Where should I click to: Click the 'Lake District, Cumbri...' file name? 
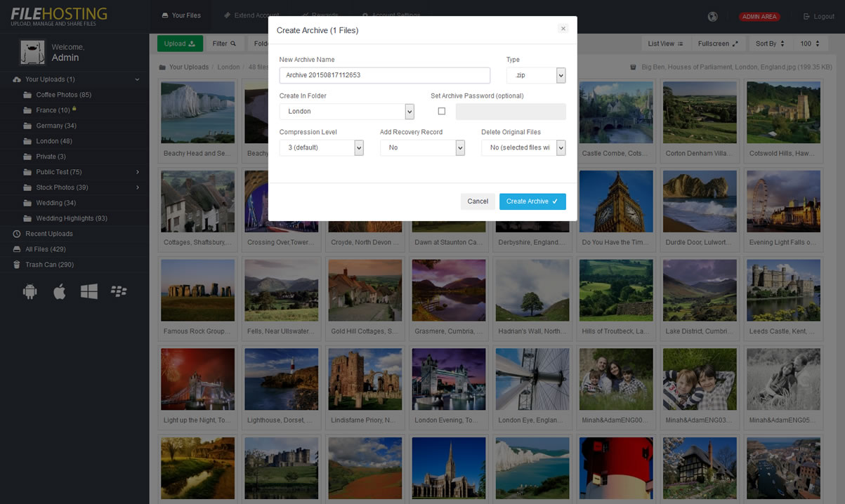699,331
